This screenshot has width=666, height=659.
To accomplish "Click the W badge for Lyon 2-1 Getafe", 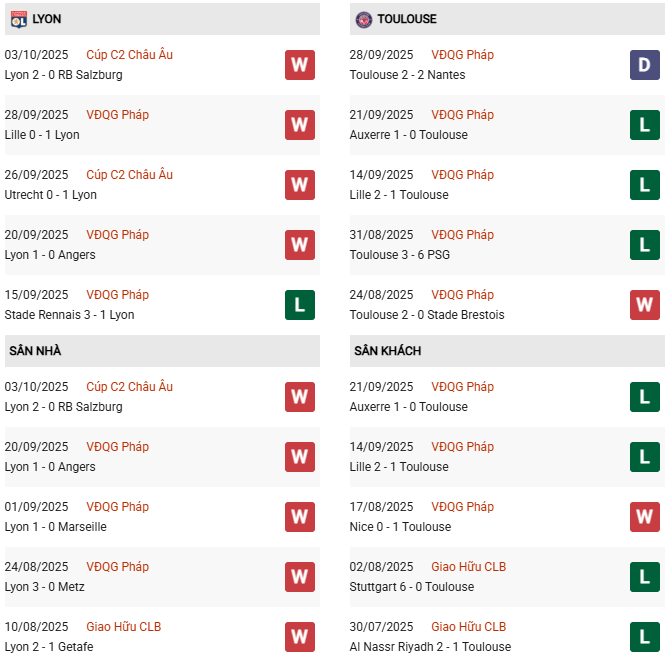I will pyautogui.click(x=299, y=636).
